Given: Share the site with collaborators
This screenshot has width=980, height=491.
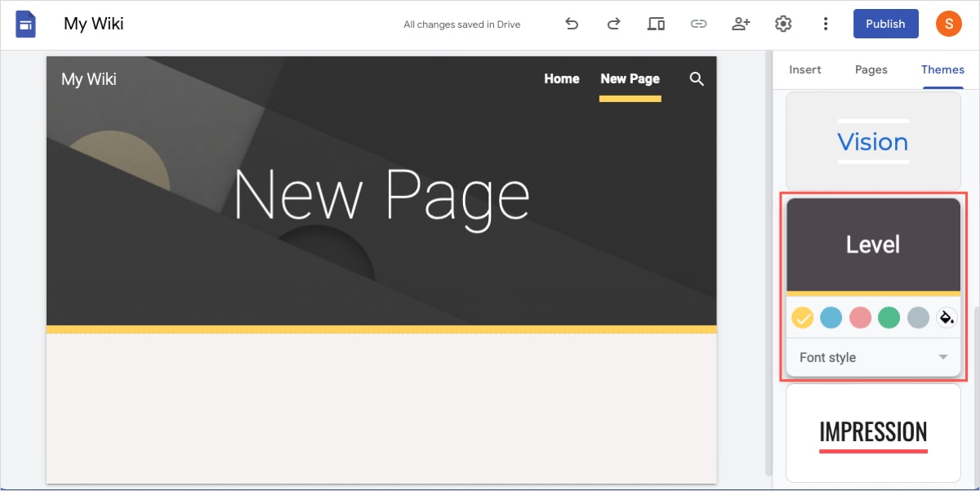Looking at the screenshot, I should [741, 24].
